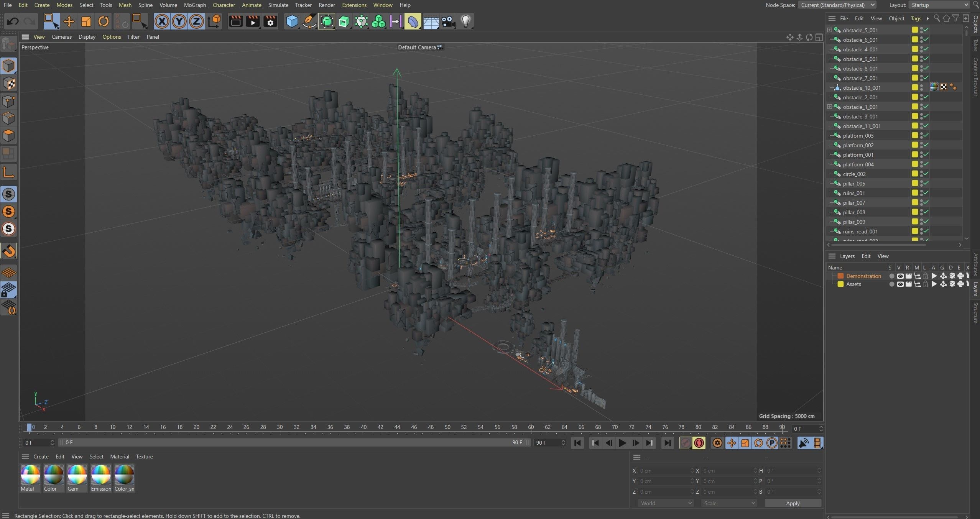Open Attributes side tab
The image size is (980, 519).
click(x=975, y=264)
